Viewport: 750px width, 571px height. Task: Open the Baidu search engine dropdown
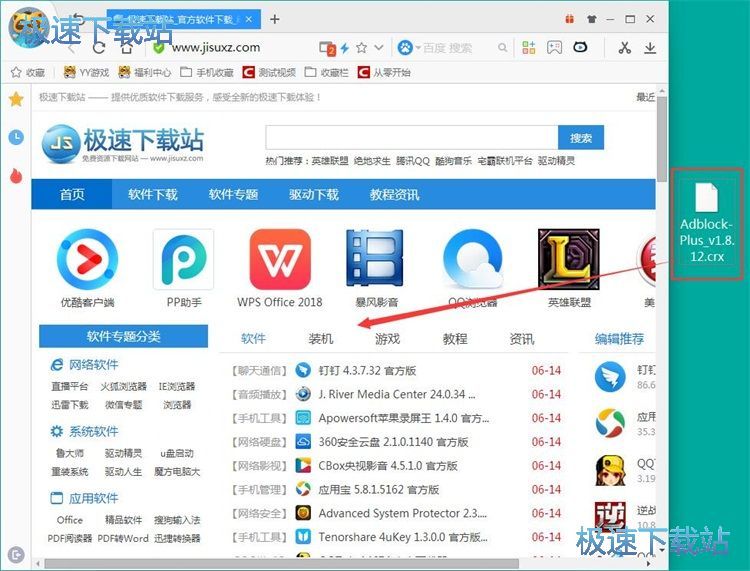(x=418, y=48)
